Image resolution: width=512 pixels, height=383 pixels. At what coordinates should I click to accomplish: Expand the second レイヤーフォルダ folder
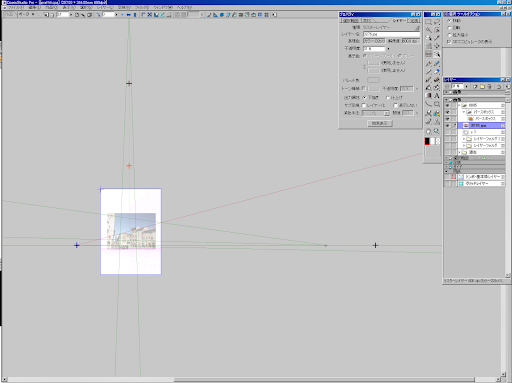point(464,146)
